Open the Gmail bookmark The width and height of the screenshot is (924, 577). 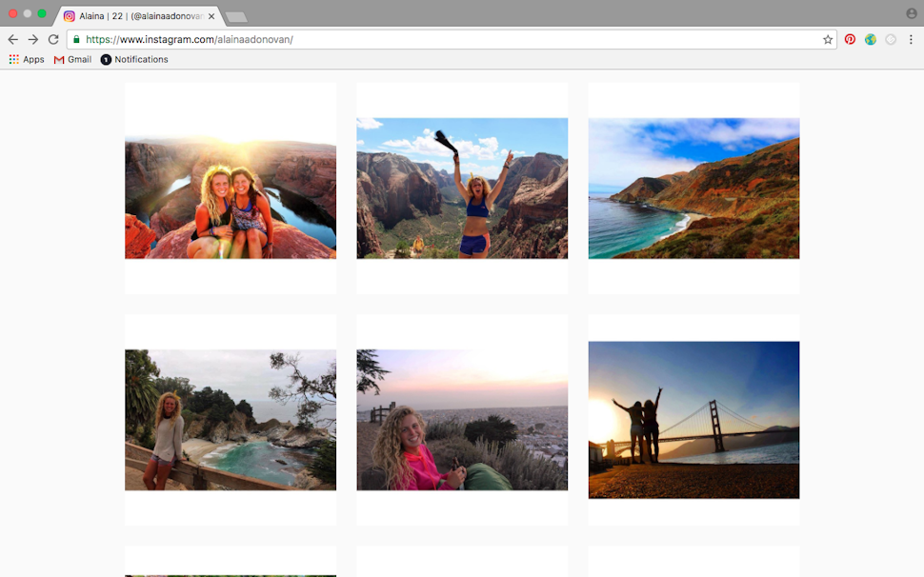click(x=72, y=59)
